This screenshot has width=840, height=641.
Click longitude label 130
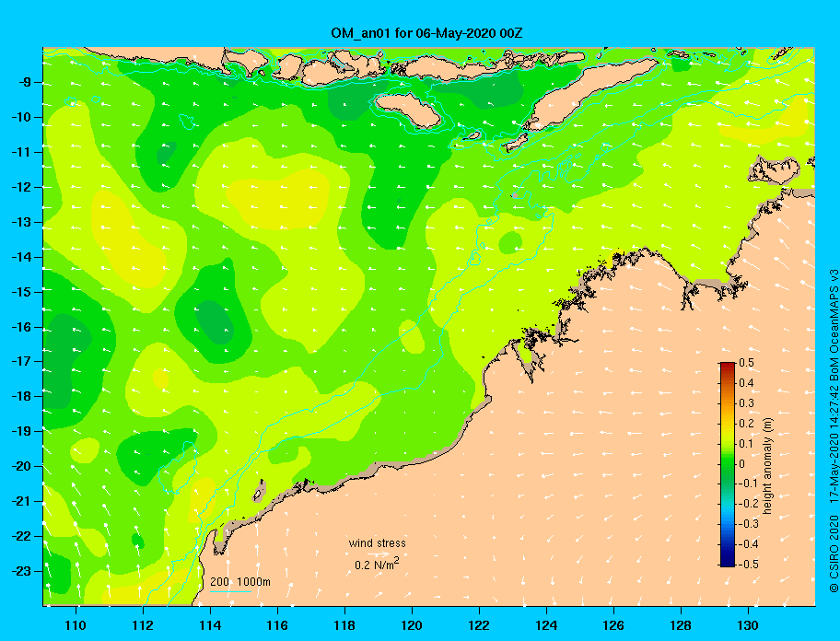point(748,625)
